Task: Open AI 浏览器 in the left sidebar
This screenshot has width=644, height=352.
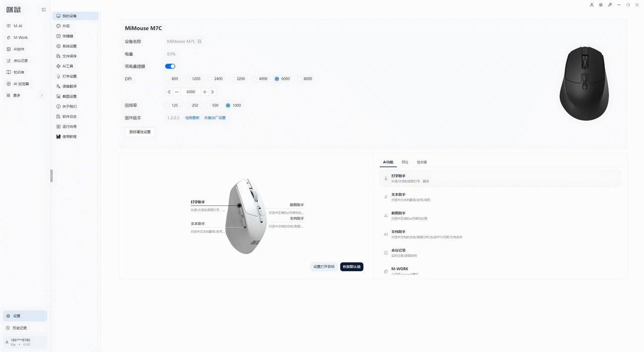Action: (x=25, y=84)
